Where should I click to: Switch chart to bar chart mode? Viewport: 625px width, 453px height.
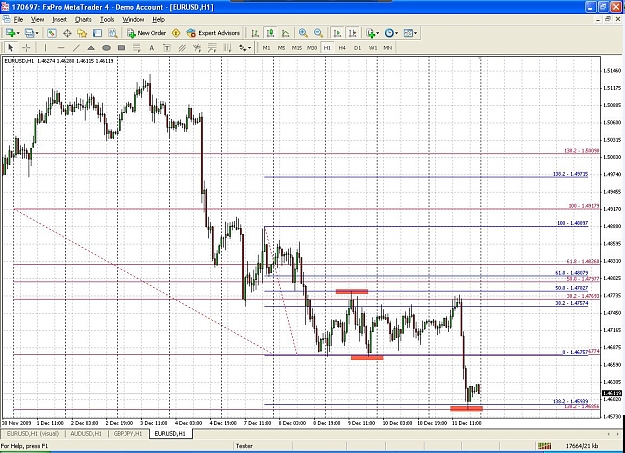[255, 33]
